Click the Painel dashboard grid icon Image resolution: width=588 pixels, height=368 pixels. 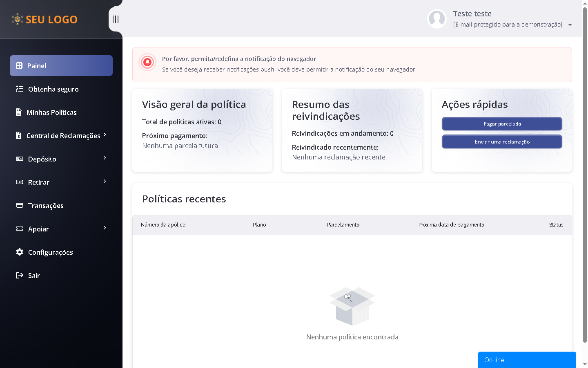pyautogui.click(x=19, y=65)
